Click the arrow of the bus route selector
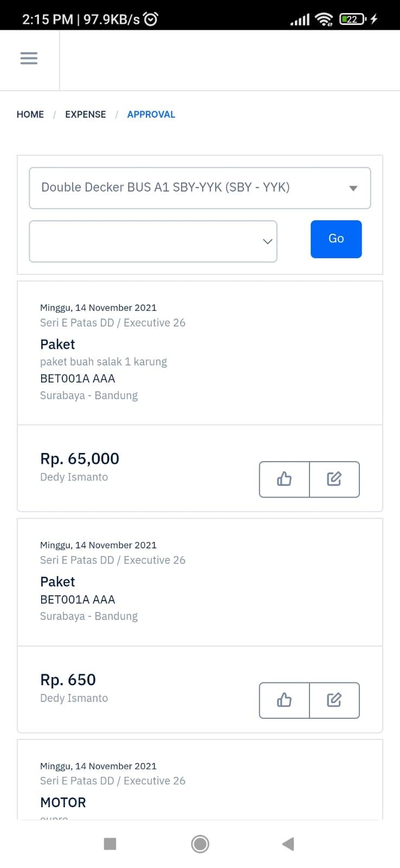The image size is (400, 868). click(353, 188)
